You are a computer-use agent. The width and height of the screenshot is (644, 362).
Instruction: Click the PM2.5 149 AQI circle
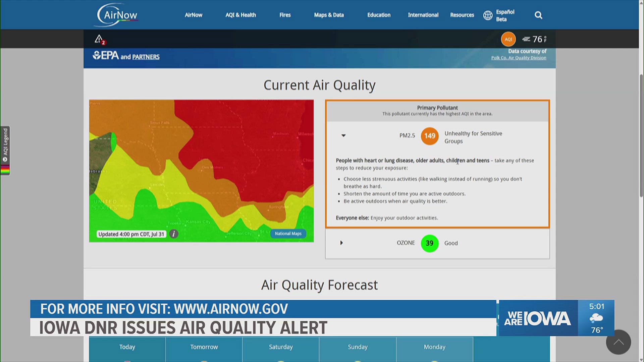430,136
